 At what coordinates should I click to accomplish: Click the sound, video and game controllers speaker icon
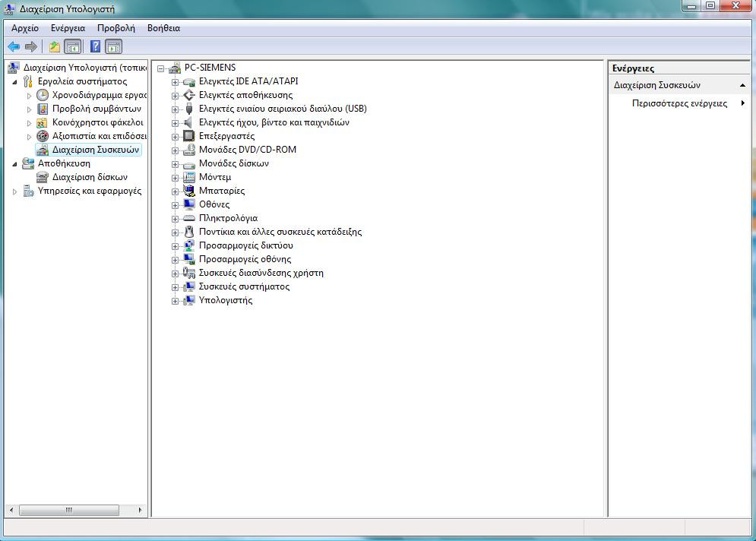click(189, 122)
